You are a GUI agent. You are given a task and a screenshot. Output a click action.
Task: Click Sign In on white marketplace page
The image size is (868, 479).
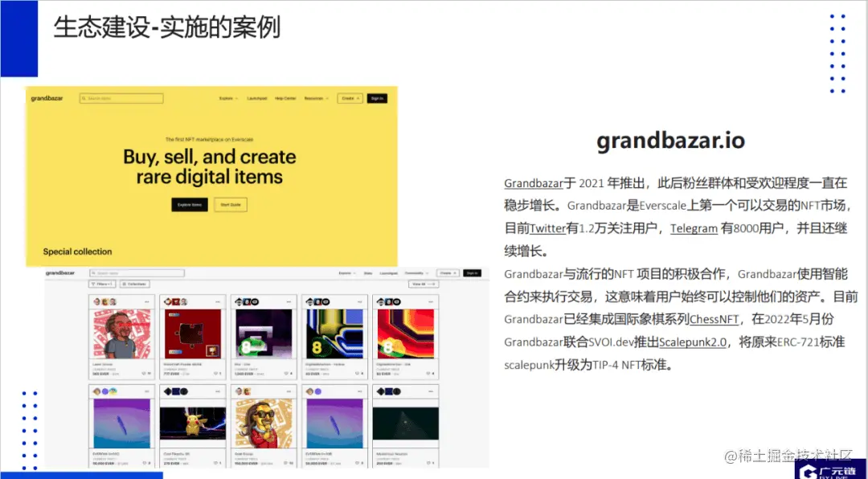point(472,273)
